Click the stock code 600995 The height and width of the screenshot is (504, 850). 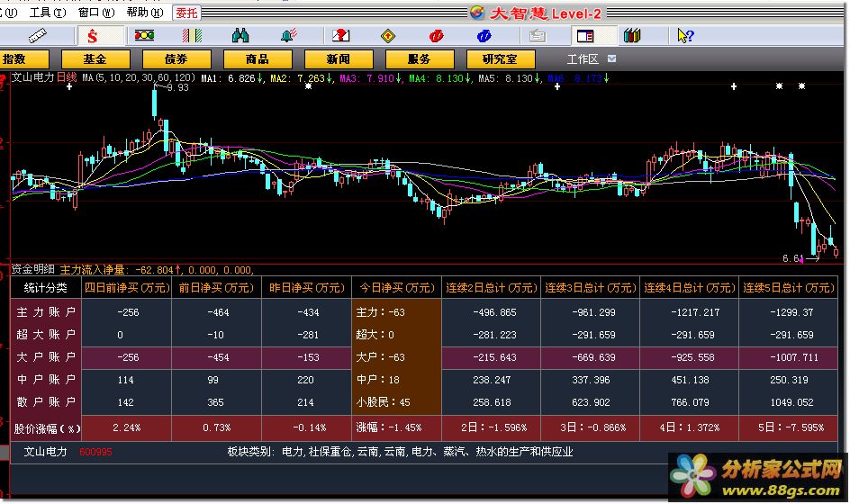[95, 452]
